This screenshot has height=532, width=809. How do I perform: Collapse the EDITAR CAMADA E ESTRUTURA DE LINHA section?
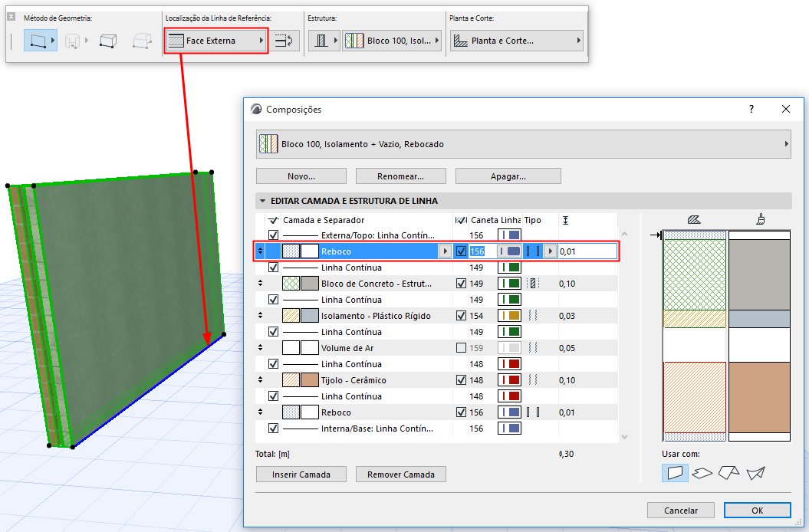click(262, 201)
